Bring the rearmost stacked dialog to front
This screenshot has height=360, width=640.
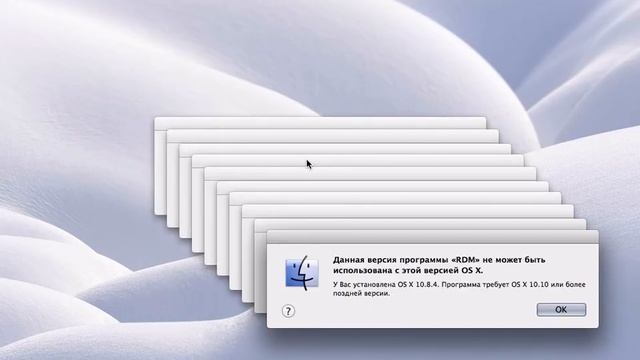click(320, 122)
